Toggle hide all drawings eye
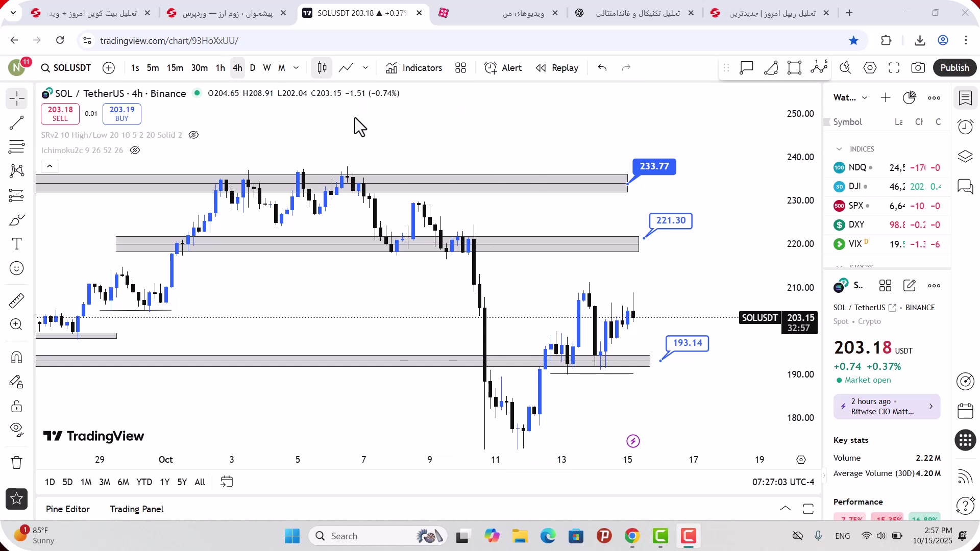 16,430
